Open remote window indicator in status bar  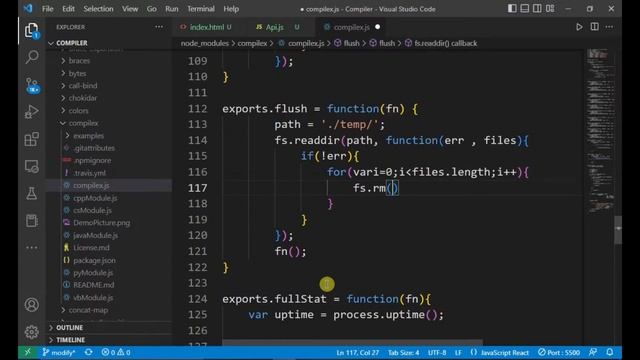click(x=27, y=352)
